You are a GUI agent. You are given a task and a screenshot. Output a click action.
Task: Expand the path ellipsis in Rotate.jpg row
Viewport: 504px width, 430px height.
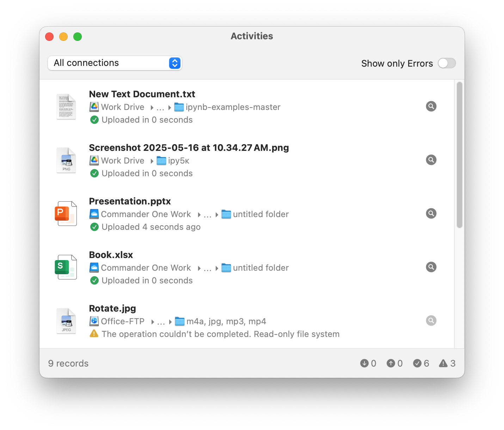[161, 322]
